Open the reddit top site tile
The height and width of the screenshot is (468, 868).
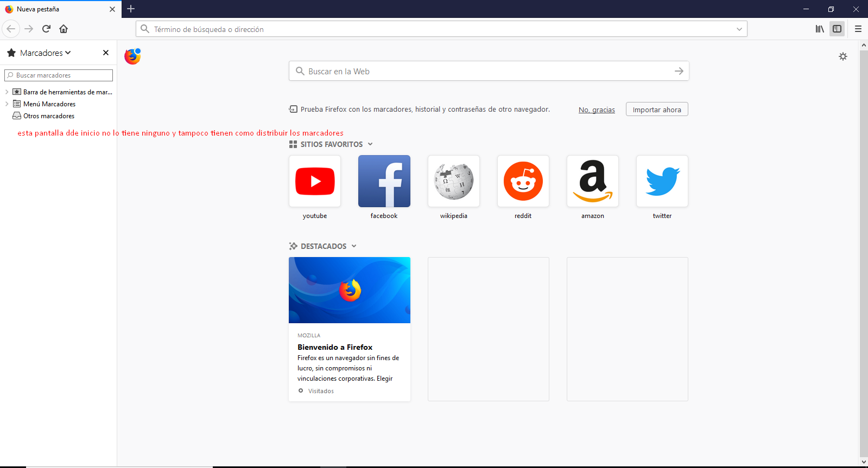tap(523, 181)
